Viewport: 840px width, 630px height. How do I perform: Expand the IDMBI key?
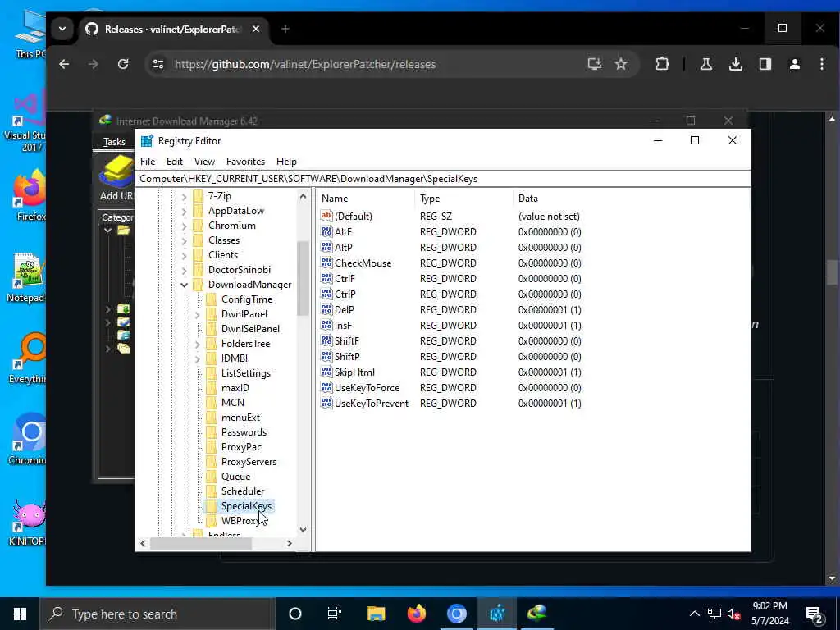(197, 358)
